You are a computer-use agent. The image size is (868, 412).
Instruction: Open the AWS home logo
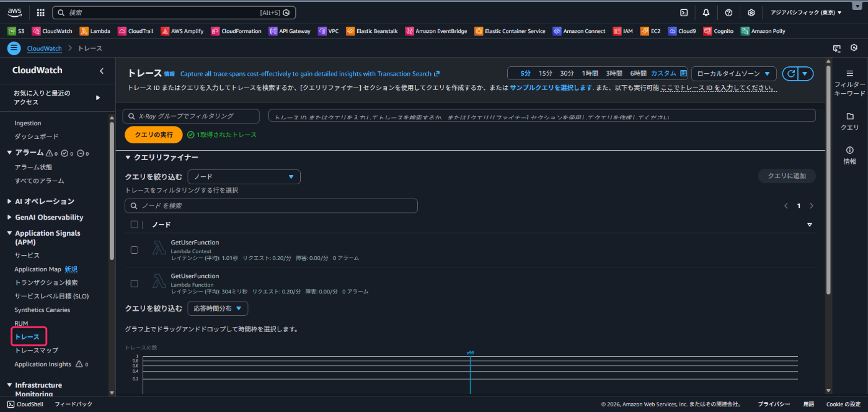tap(15, 12)
